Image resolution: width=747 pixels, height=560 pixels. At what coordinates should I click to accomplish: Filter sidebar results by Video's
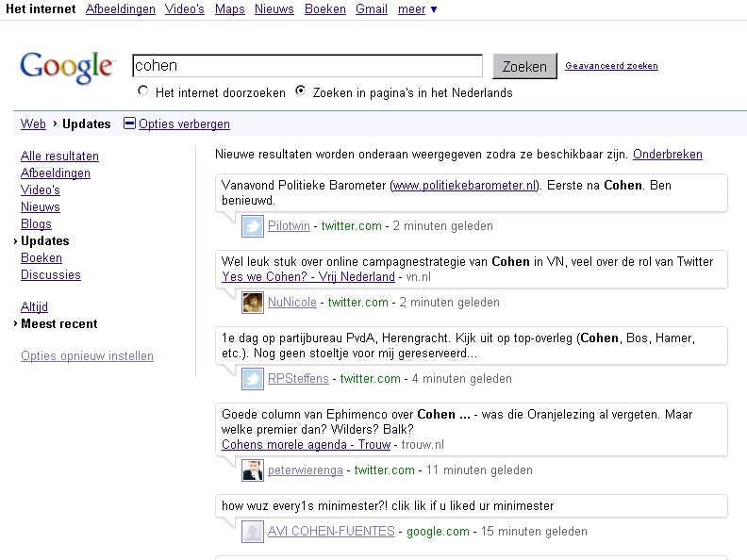click(41, 190)
